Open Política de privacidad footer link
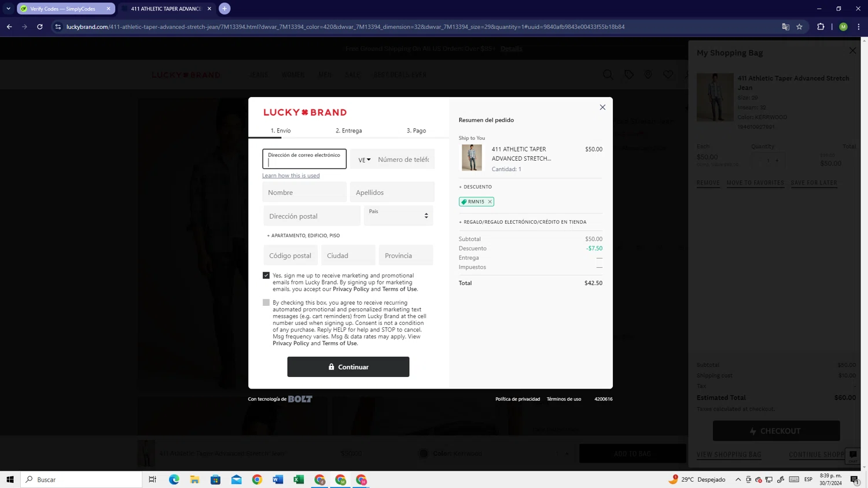The image size is (868, 488). point(517,399)
